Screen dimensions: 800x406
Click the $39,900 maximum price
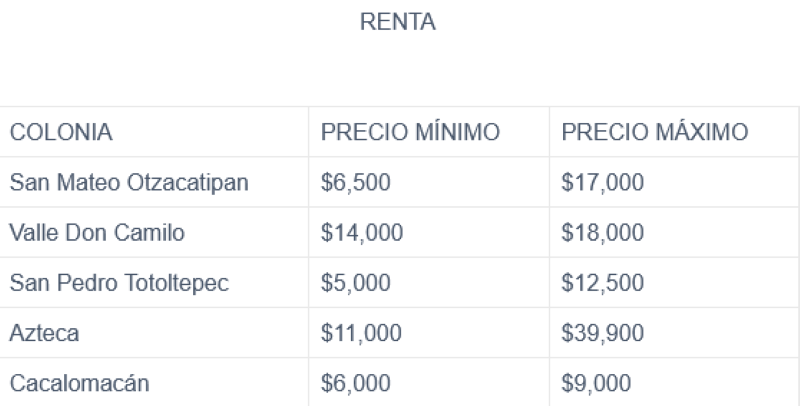603,333
